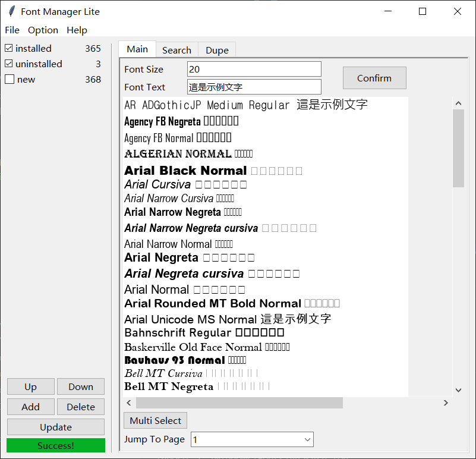
Task: Open the File menu
Action: click(12, 30)
